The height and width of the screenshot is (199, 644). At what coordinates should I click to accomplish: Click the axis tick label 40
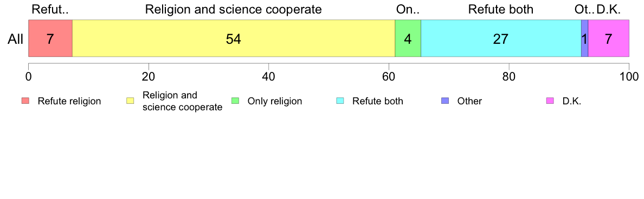coord(268,76)
